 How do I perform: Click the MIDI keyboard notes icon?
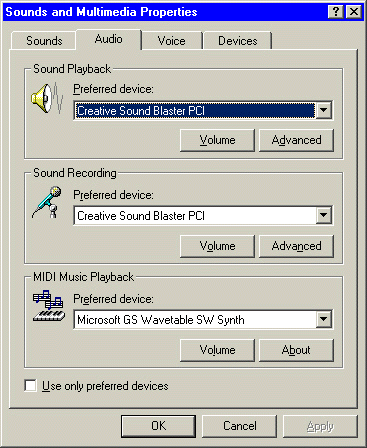click(x=48, y=306)
